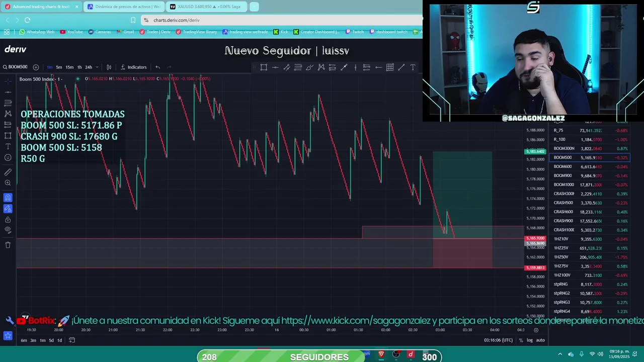
Task: Toggle percent scale mode
Action: pyautogui.click(x=521, y=340)
